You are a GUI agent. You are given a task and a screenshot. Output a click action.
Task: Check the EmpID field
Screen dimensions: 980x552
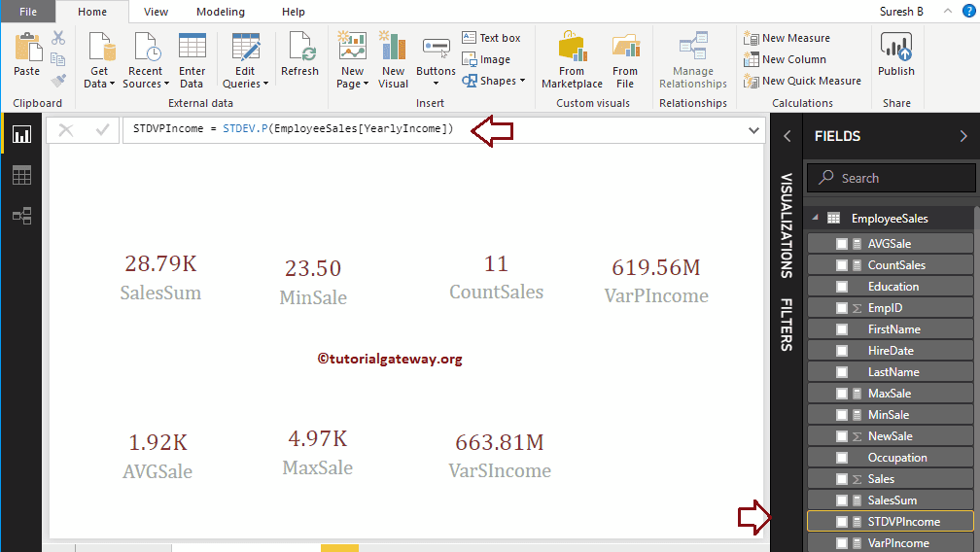point(842,308)
